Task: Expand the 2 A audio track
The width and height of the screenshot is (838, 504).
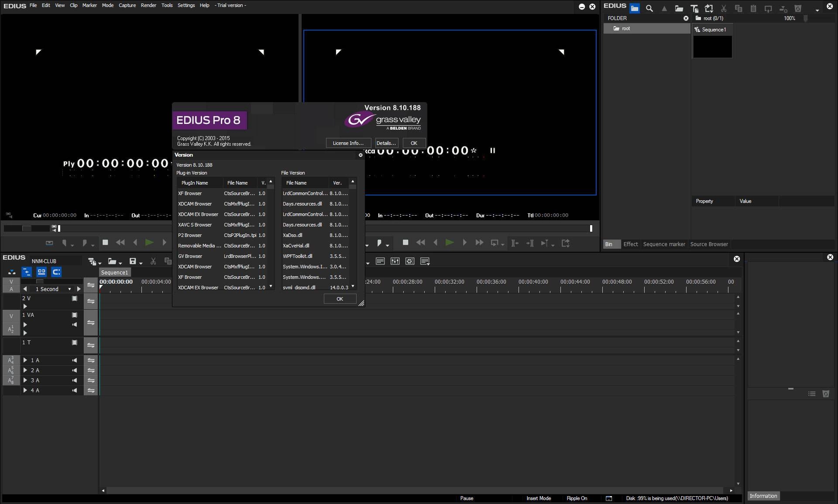Action: pyautogui.click(x=25, y=370)
